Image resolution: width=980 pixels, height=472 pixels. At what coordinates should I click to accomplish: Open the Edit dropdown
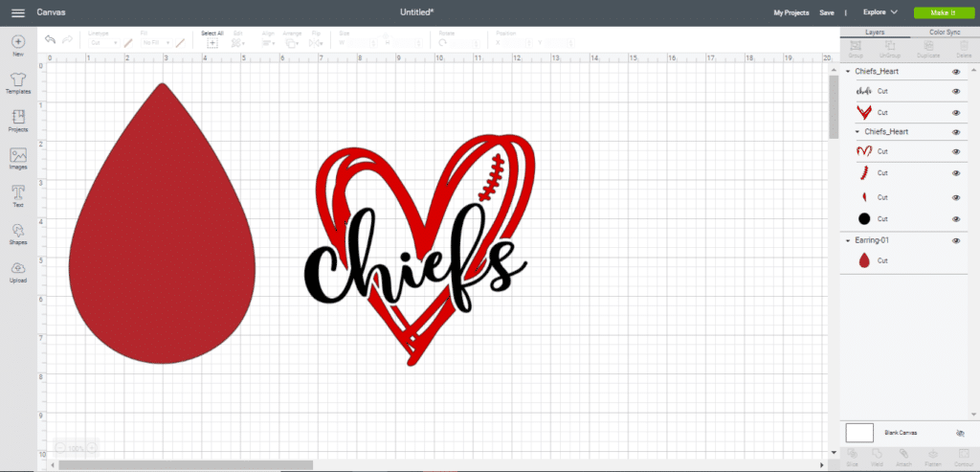(x=238, y=43)
